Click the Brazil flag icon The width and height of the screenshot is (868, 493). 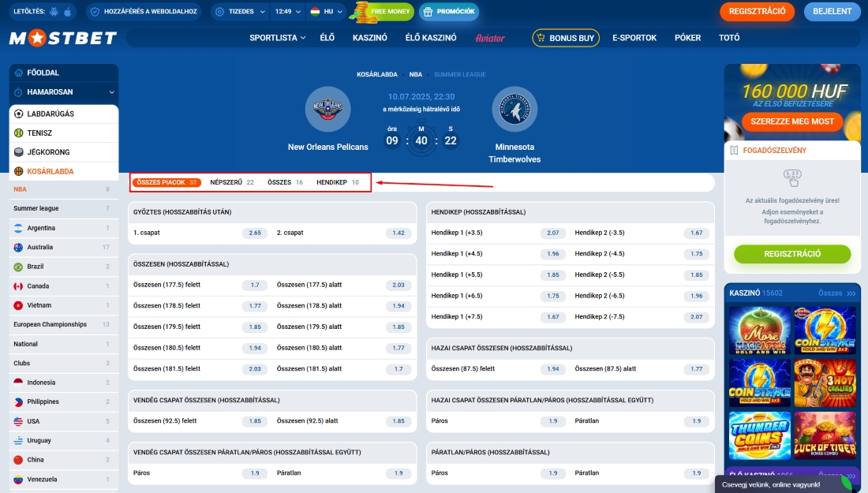(18, 267)
